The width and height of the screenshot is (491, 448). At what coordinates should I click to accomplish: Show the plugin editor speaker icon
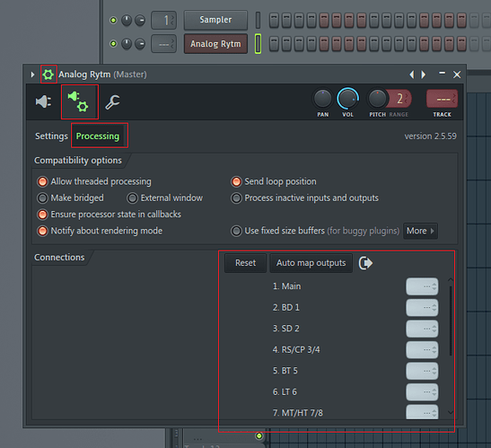click(43, 101)
